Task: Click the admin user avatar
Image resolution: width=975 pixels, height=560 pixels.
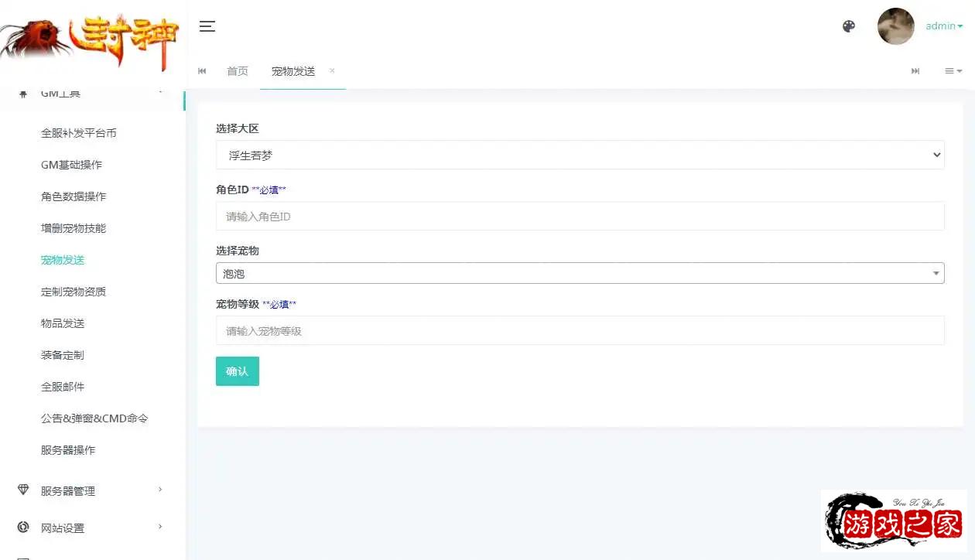Action: tap(895, 26)
